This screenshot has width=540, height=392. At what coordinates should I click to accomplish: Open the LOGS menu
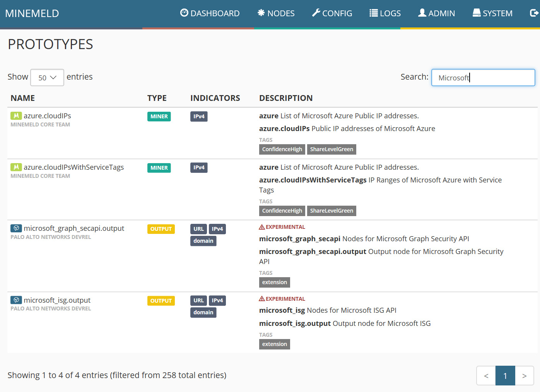[385, 13]
